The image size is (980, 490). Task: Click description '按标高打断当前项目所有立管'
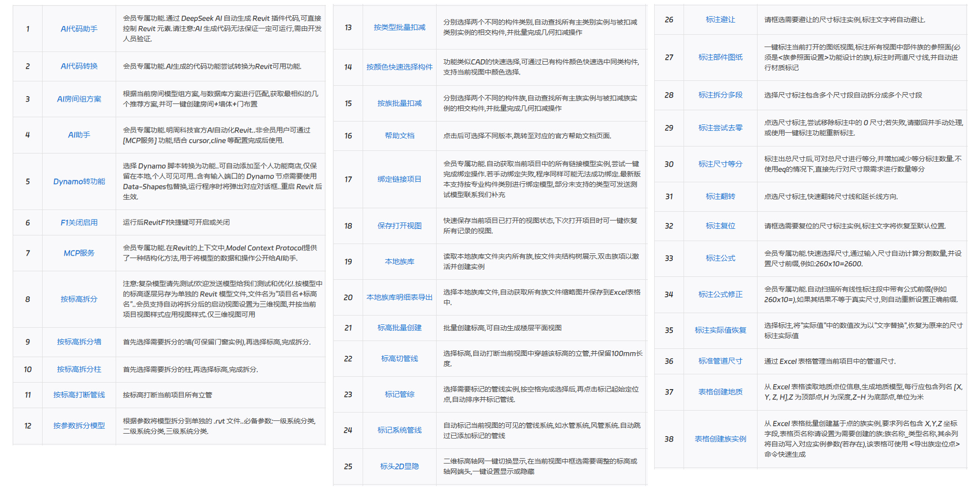coord(168,394)
